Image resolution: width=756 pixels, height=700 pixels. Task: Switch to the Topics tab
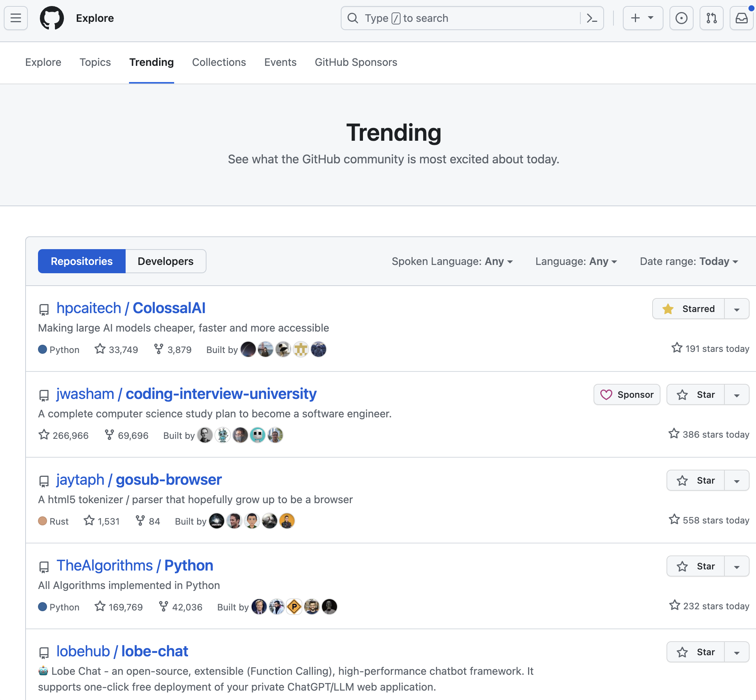[95, 62]
